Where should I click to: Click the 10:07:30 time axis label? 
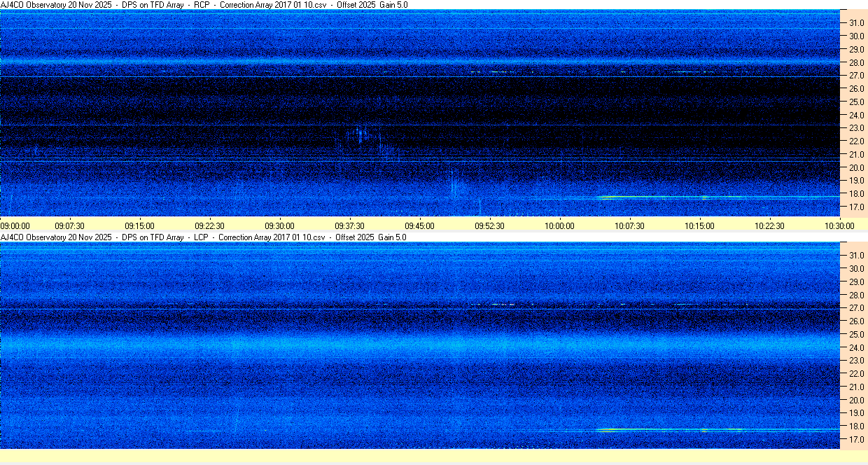click(630, 225)
